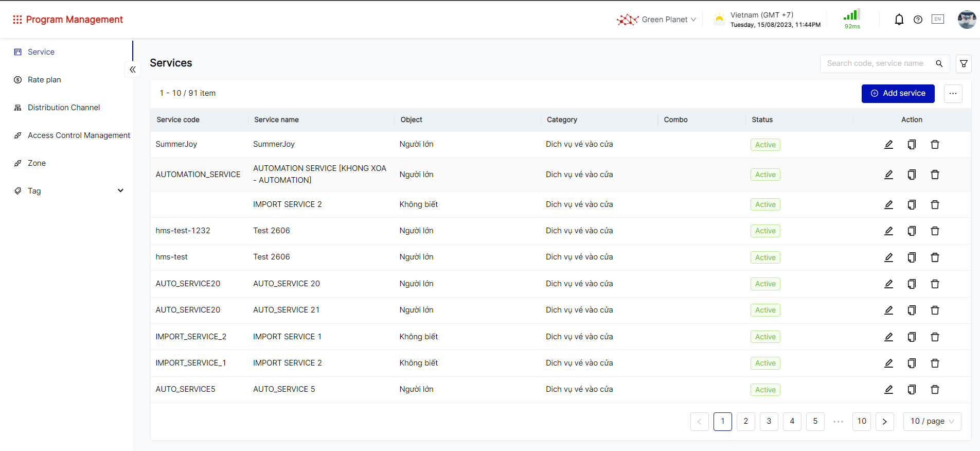Collapse the sidebar with double-chevron icon
The width and height of the screenshot is (980, 451).
(x=133, y=70)
